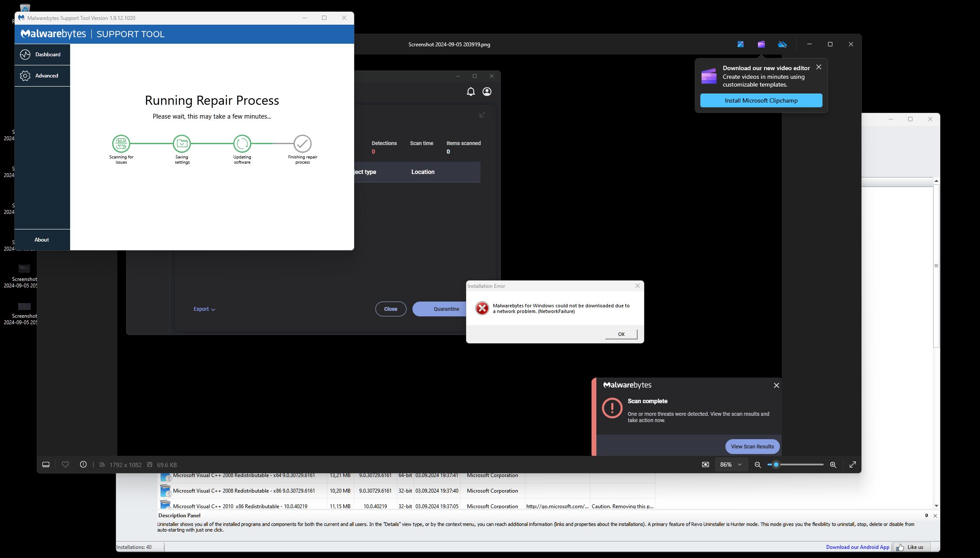Select the Screenshot 2024-09-05 desktop file above the last
Screen dimensions: 980x558
pyautogui.click(x=21, y=276)
